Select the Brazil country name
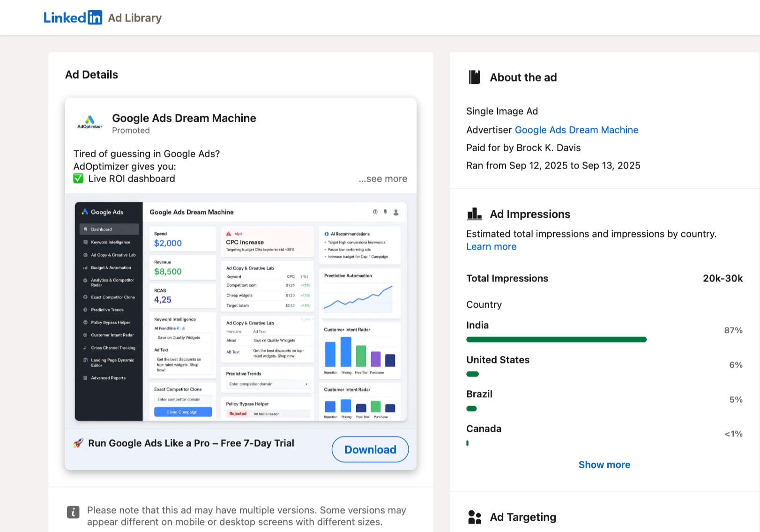 tap(479, 394)
